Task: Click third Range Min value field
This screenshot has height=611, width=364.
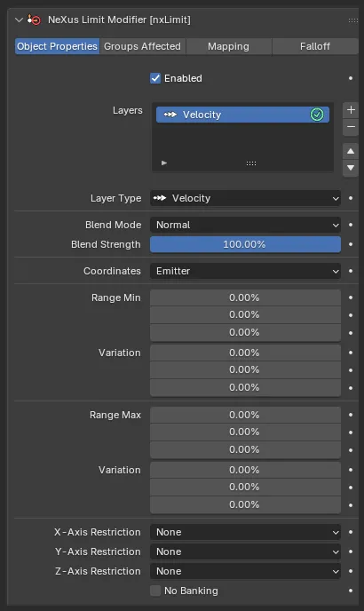Action: tap(245, 333)
